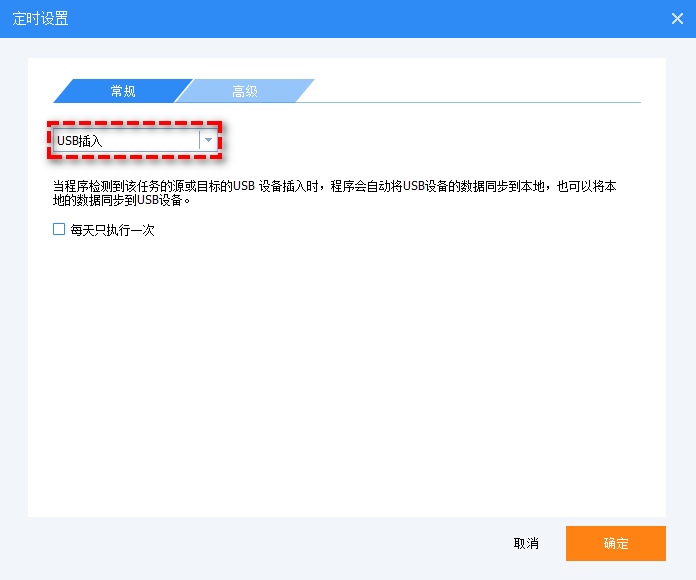Click the dark blue 常规 tab shape
The height and width of the screenshot is (580, 696).
[x=123, y=91]
